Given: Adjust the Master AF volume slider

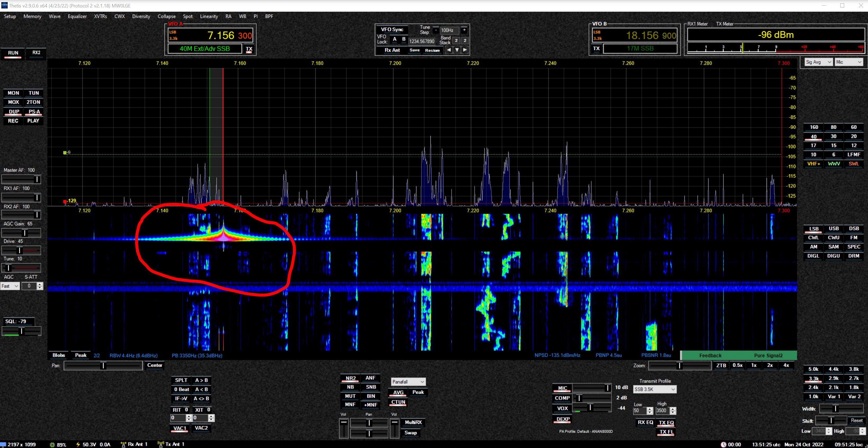Looking at the screenshot, I should 21,179.
